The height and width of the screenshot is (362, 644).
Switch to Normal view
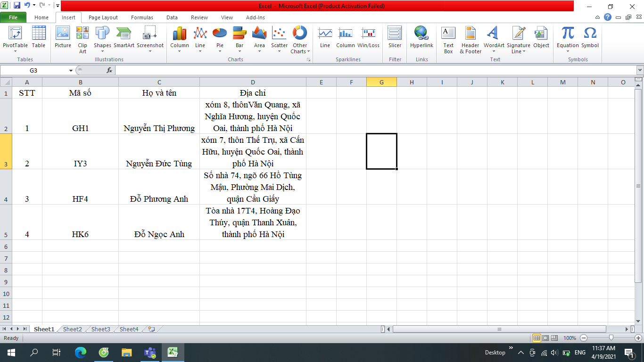coord(537,338)
